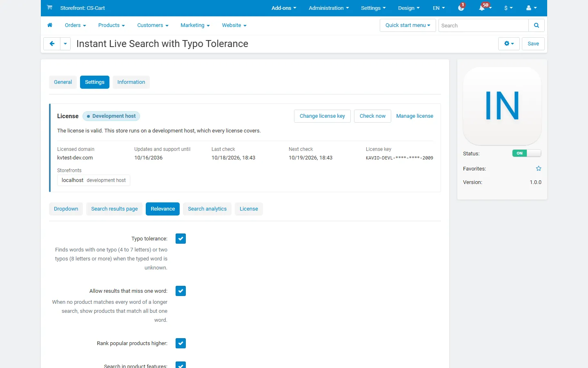
Task: Select the Dropdown settings tab
Action: point(66,209)
